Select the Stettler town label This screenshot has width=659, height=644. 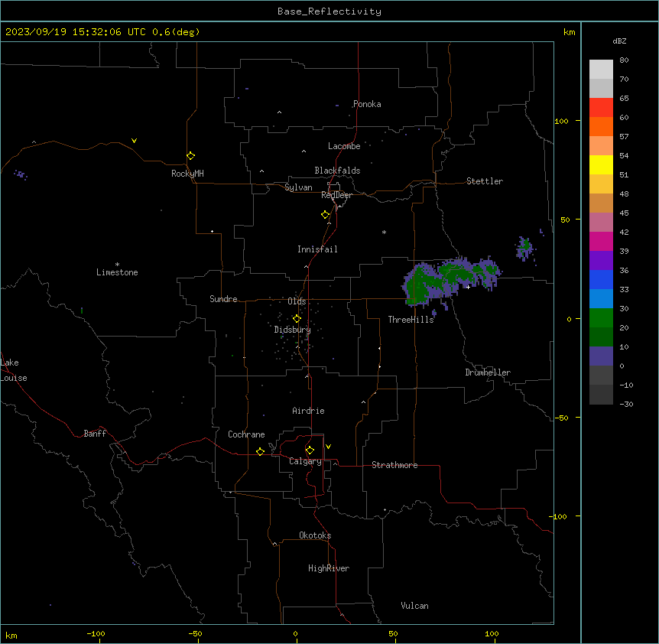click(484, 181)
